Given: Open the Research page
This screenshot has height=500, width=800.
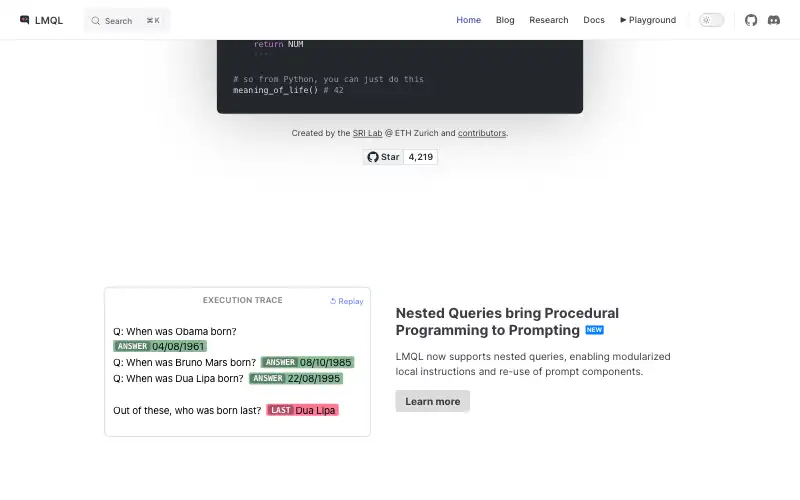Looking at the screenshot, I should click(x=548, y=20).
